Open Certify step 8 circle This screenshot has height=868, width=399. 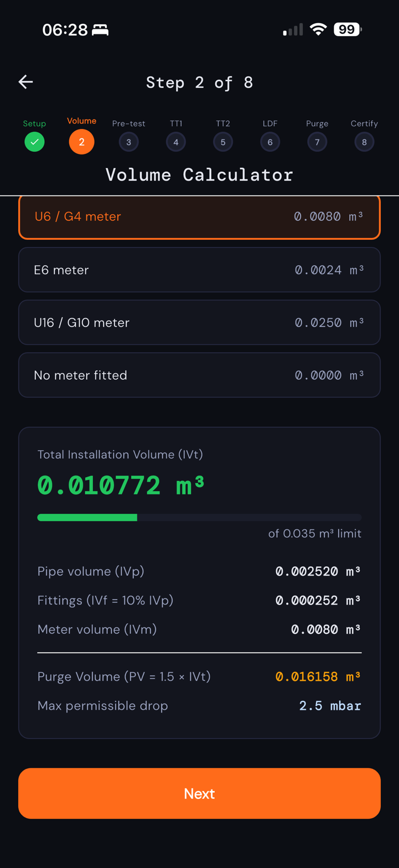click(364, 142)
